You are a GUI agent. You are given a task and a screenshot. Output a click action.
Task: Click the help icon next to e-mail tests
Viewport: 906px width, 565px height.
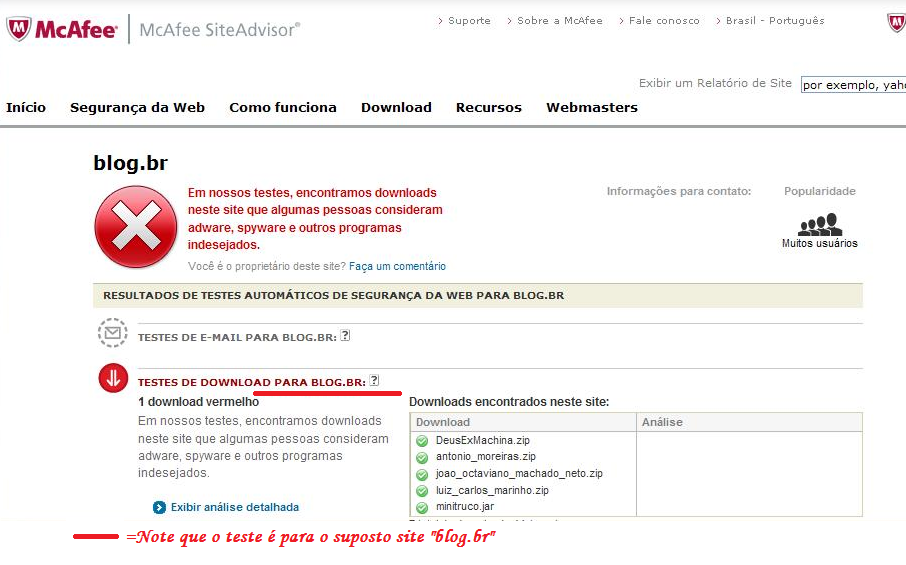pyautogui.click(x=345, y=335)
